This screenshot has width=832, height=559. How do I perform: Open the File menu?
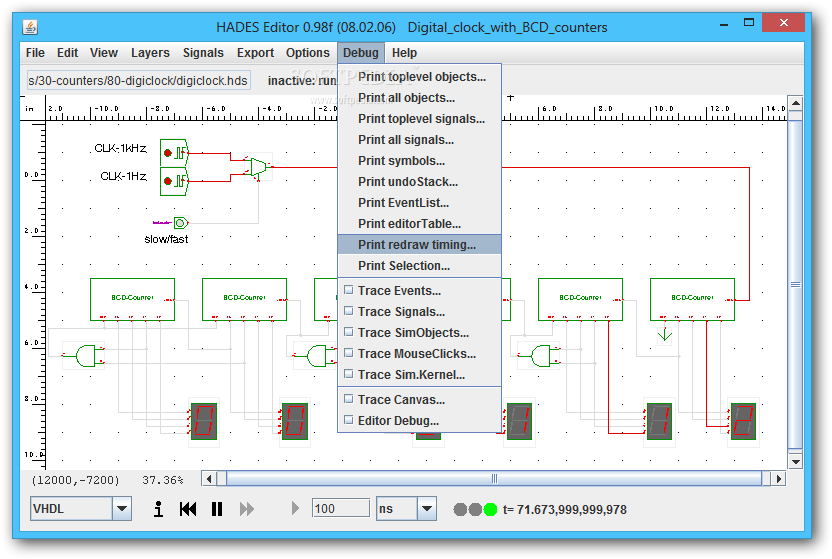[35, 53]
